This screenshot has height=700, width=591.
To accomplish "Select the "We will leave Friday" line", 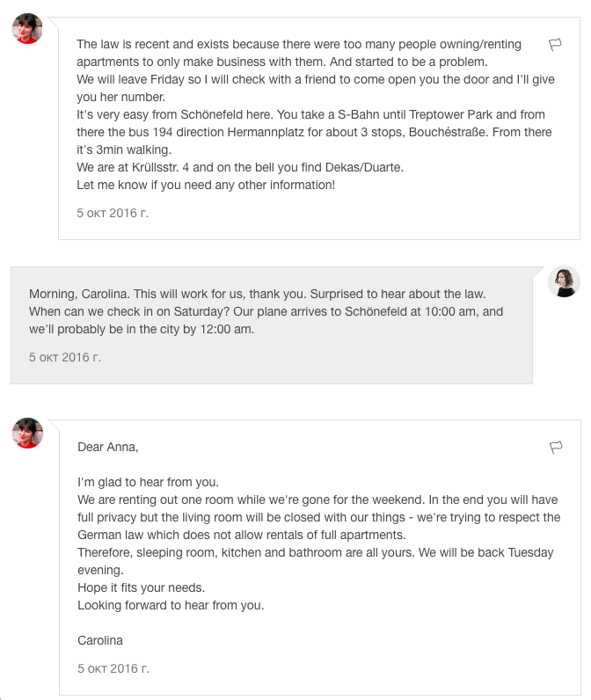I will point(316,79).
